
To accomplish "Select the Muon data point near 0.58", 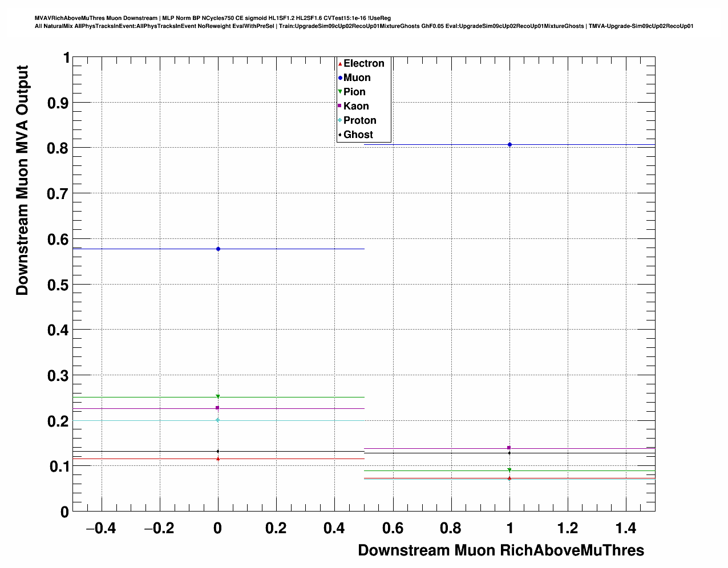I will point(218,249).
